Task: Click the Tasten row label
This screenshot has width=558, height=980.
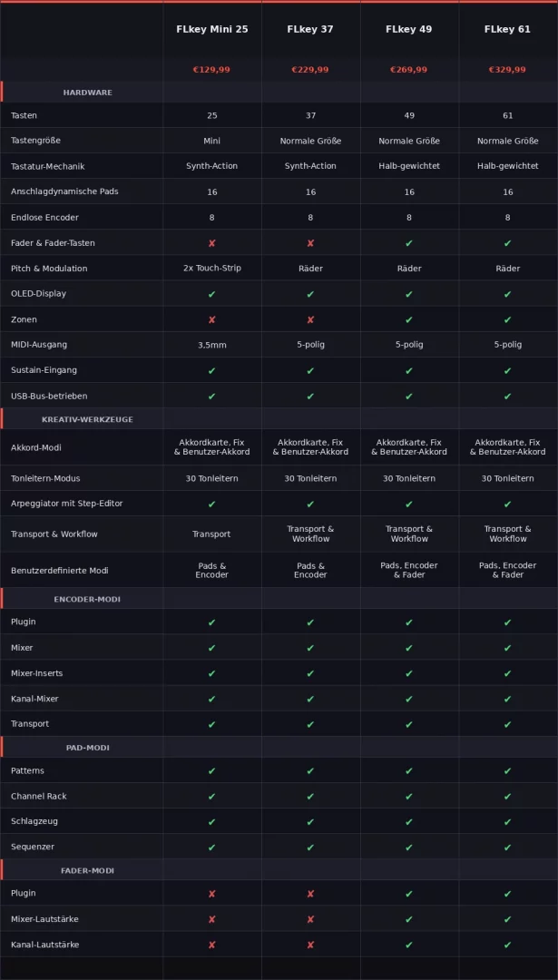Action: [x=24, y=115]
